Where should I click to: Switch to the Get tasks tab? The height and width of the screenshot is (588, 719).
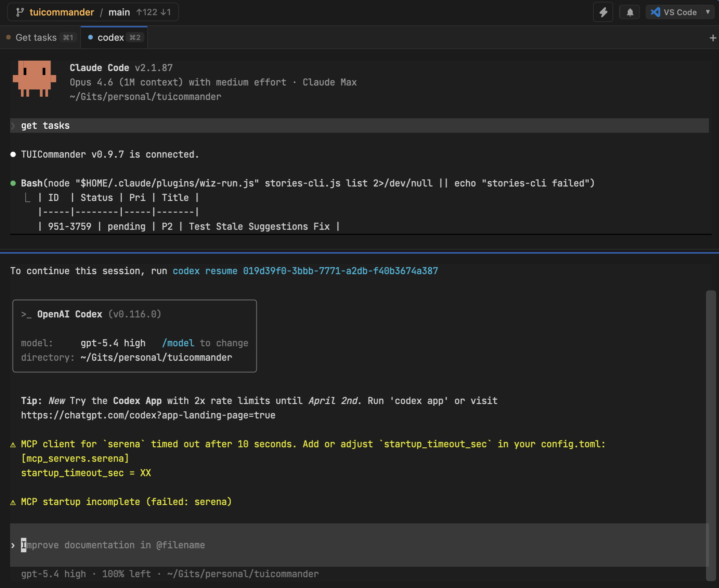36,37
